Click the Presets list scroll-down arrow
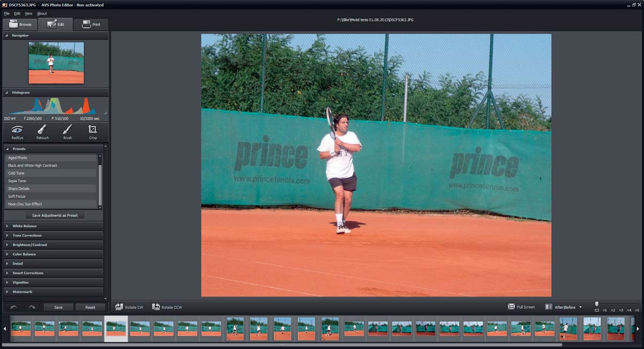This screenshot has width=644, height=349. 100,207
